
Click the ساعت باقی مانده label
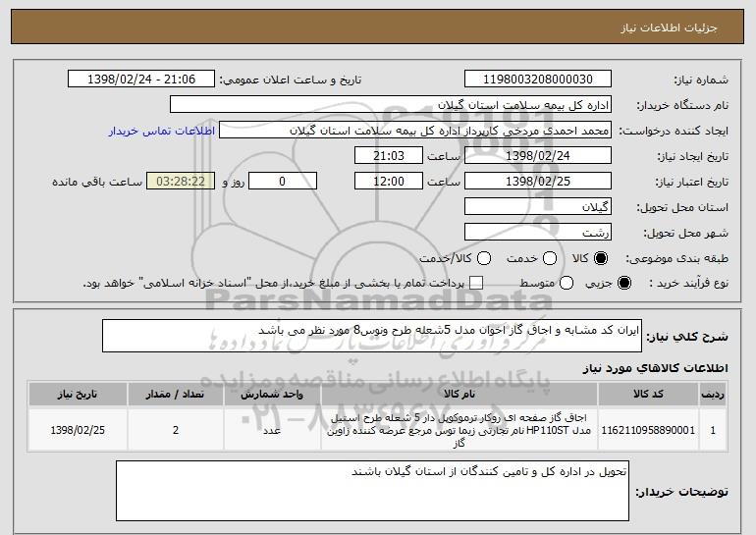(x=97, y=182)
